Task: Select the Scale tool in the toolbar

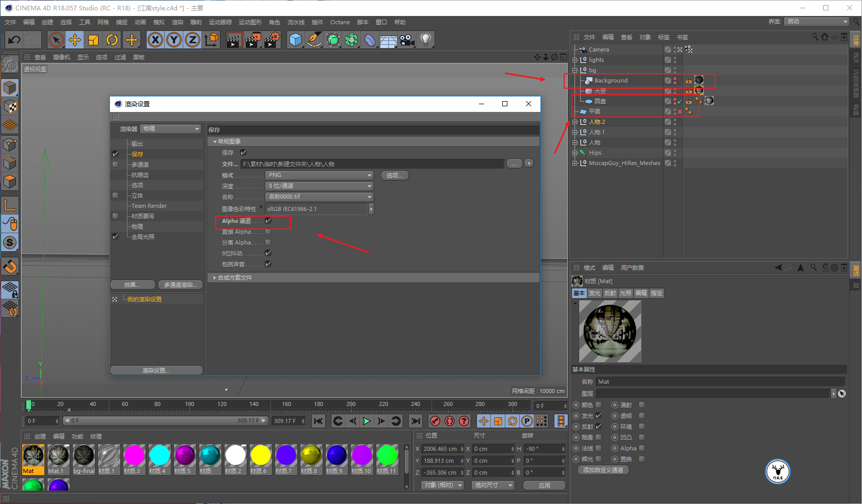Action: [x=93, y=40]
